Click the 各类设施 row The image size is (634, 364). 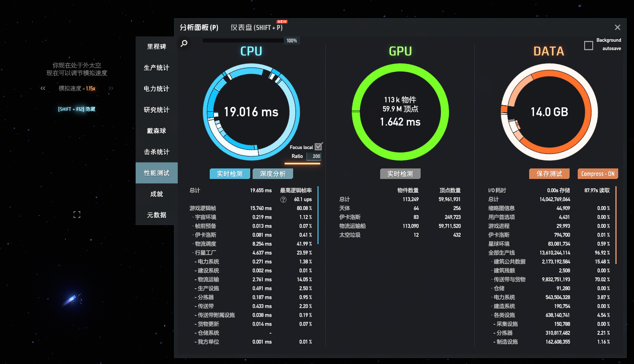549,315
